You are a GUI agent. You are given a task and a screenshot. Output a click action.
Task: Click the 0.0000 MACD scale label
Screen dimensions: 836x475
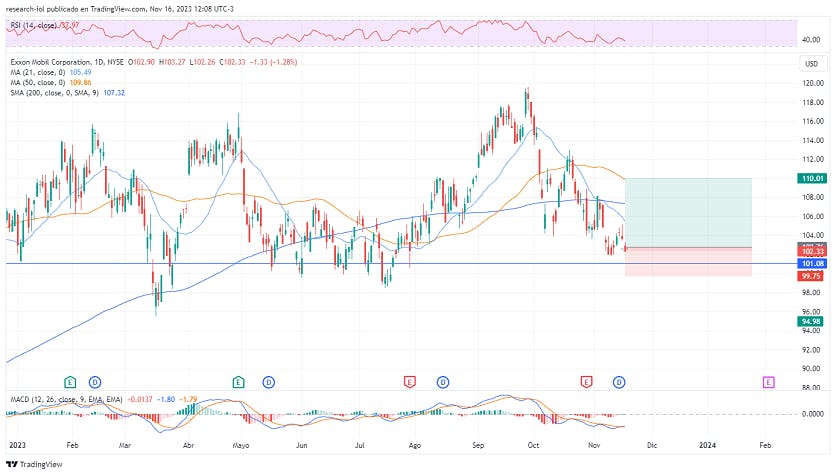pos(813,414)
